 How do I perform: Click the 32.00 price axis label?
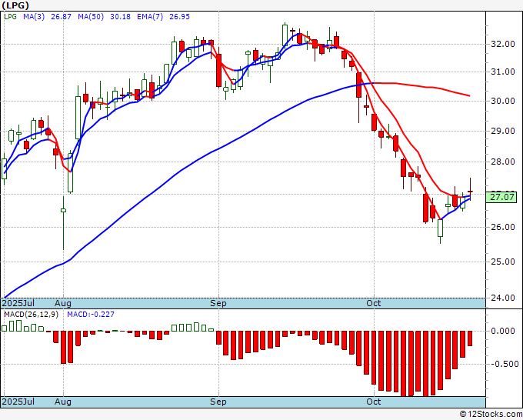[x=503, y=44]
